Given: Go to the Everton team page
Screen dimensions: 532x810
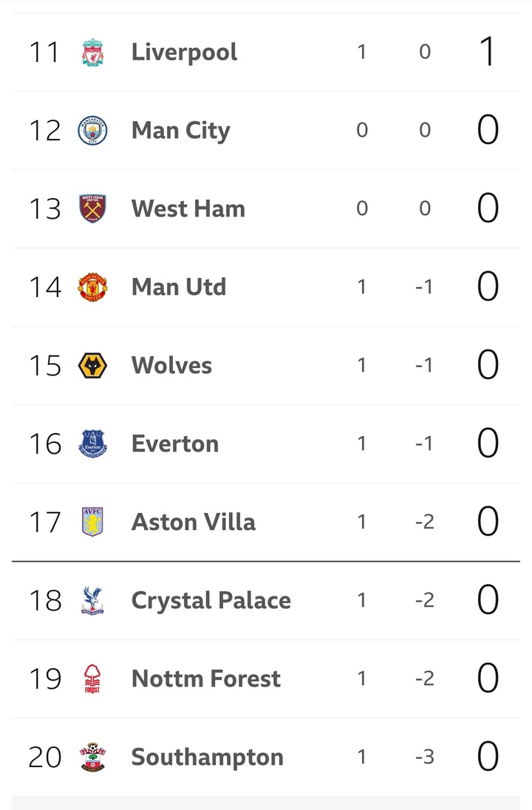Looking at the screenshot, I should click(x=174, y=444).
